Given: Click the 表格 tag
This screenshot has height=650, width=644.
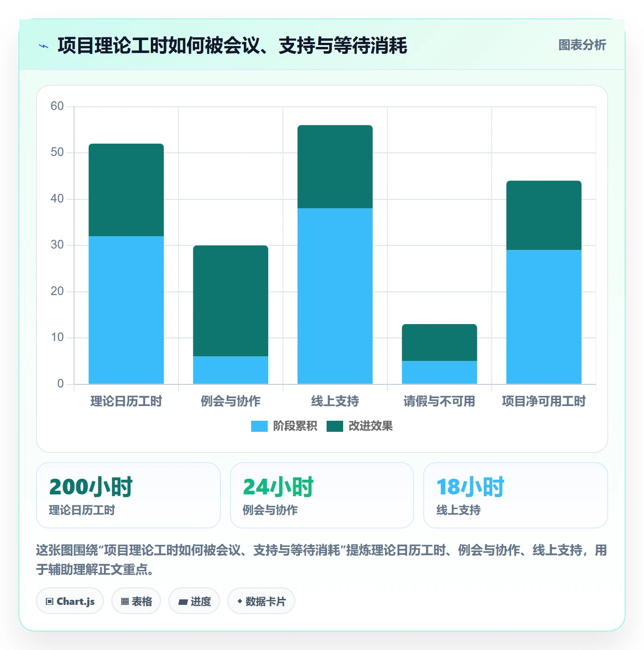Looking at the screenshot, I should pyautogui.click(x=136, y=601).
